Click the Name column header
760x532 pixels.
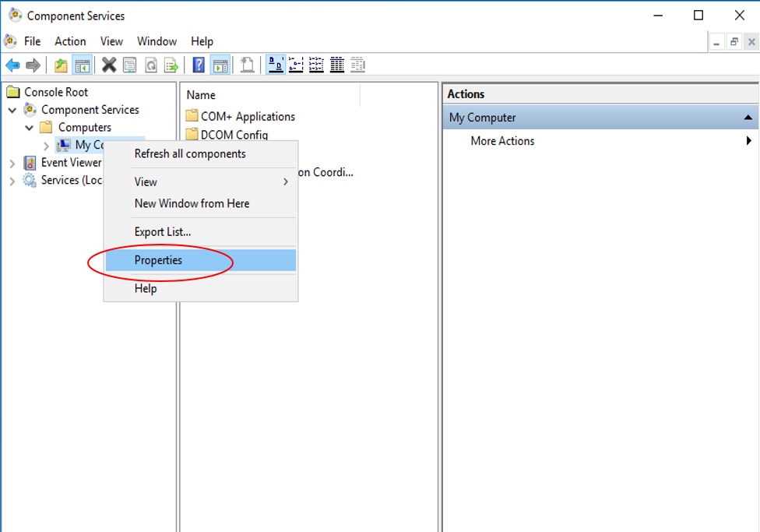(201, 95)
